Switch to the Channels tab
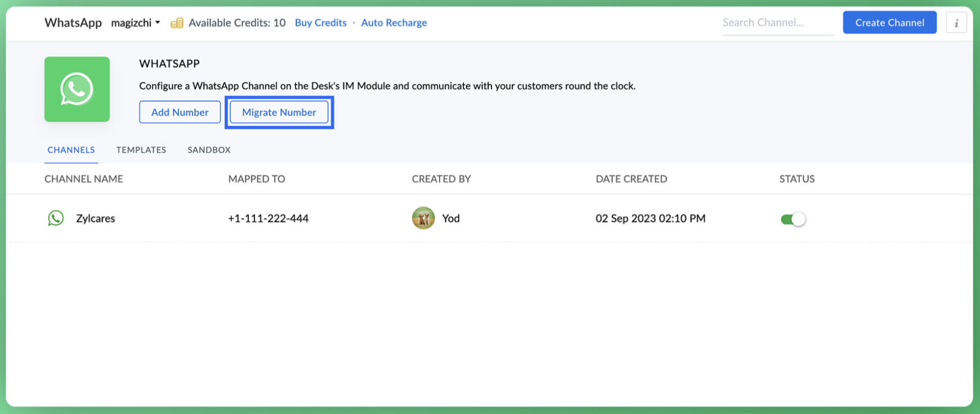This screenshot has width=980, height=414. coord(71,150)
